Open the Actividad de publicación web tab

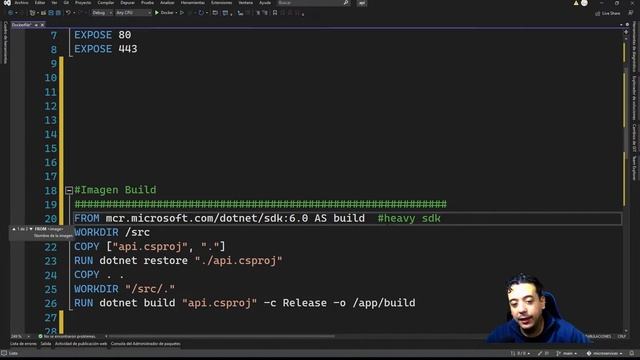pos(81,344)
